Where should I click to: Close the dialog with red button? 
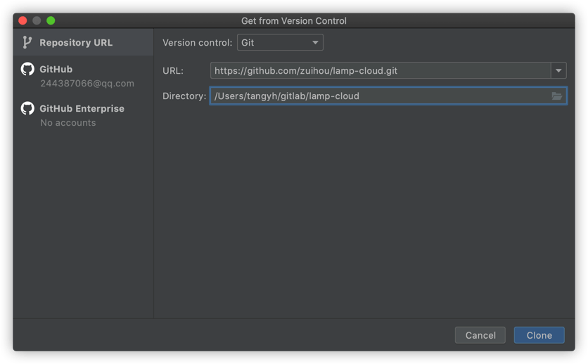pyautogui.click(x=23, y=20)
